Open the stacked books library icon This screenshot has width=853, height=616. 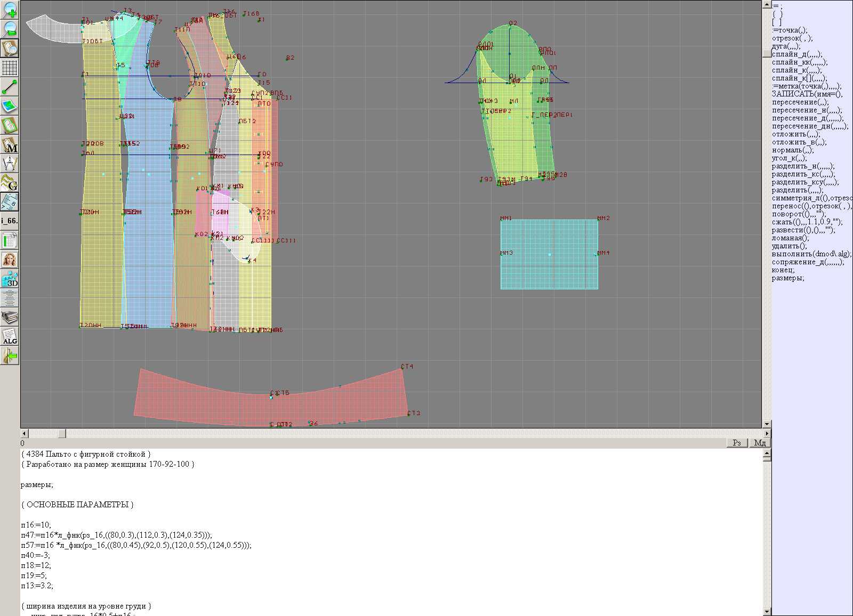10,318
